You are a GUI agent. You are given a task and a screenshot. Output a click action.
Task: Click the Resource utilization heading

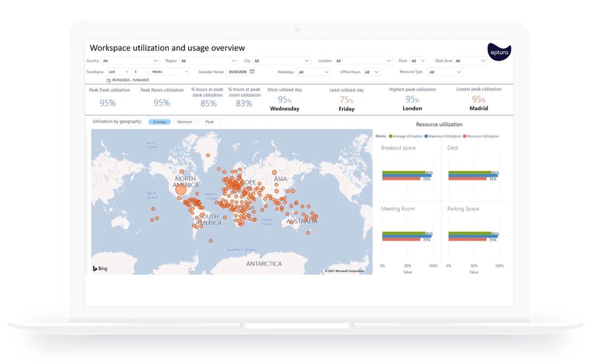click(x=439, y=124)
